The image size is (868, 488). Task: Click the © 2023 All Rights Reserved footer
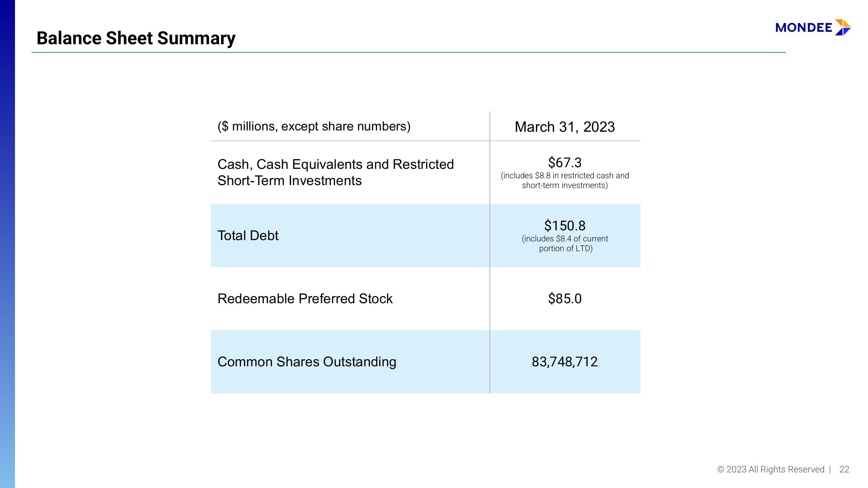tap(771, 469)
